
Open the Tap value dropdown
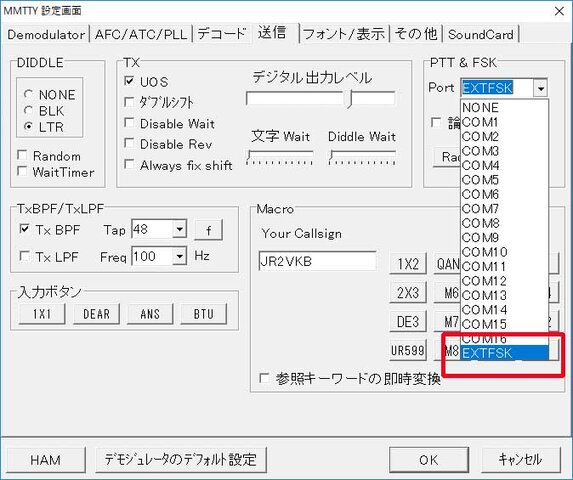pos(179,229)
